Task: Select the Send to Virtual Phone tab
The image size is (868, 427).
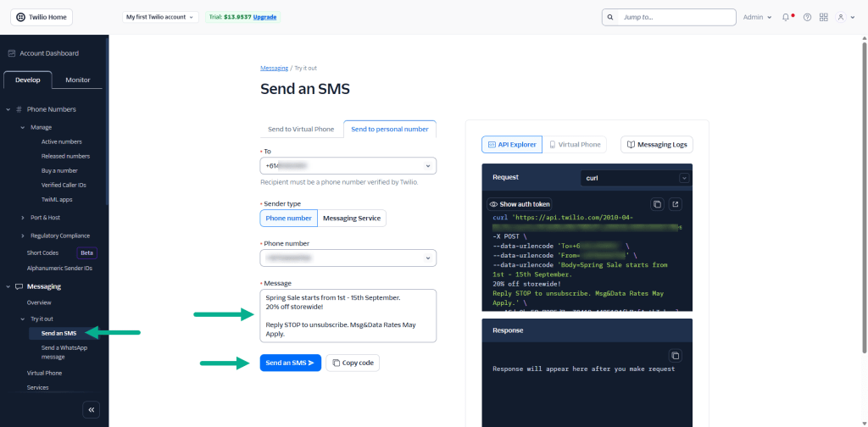Action: (301, 130)
